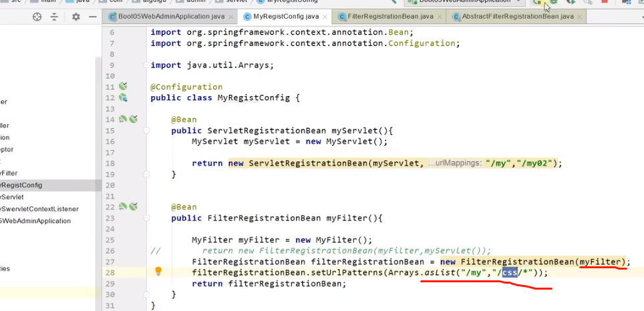This screenshot has width=644, height=311.
Task: Click the commented return statement on line 26
Action: tap(347, 251)
